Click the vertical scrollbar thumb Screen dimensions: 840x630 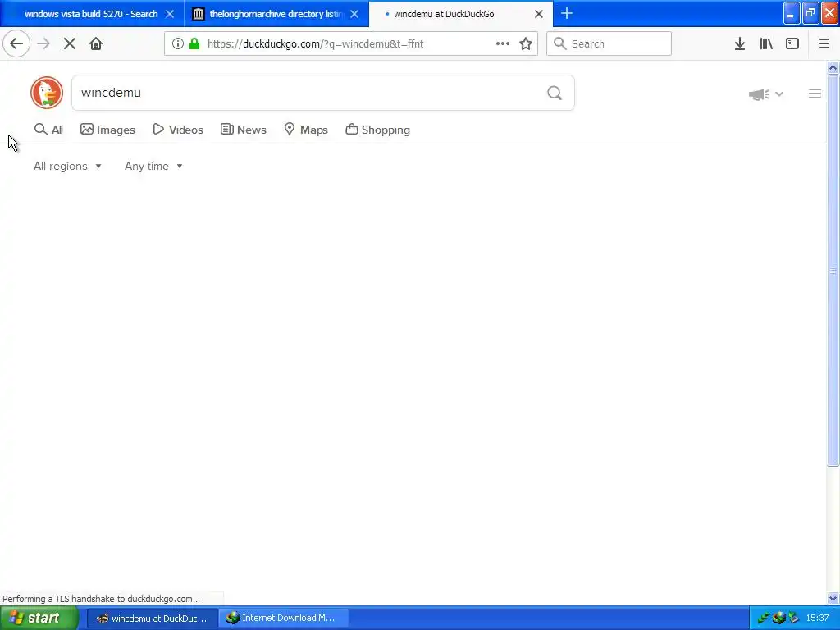833,271
